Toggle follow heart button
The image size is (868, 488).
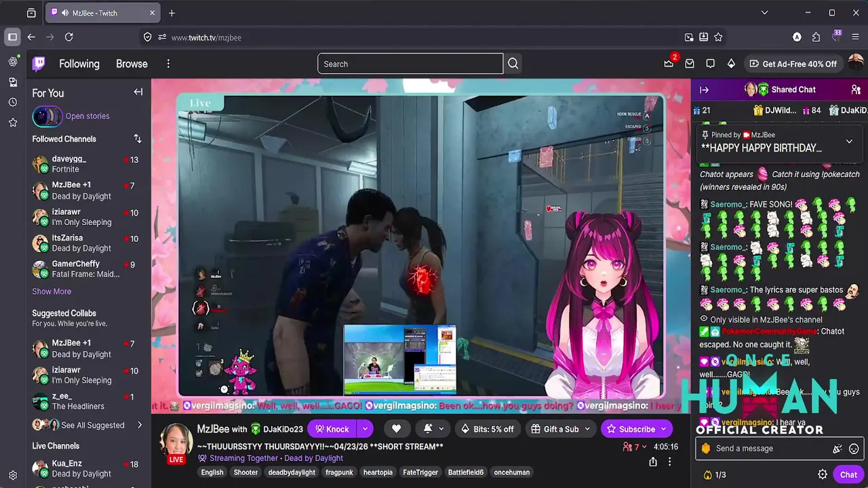[396, 428]
